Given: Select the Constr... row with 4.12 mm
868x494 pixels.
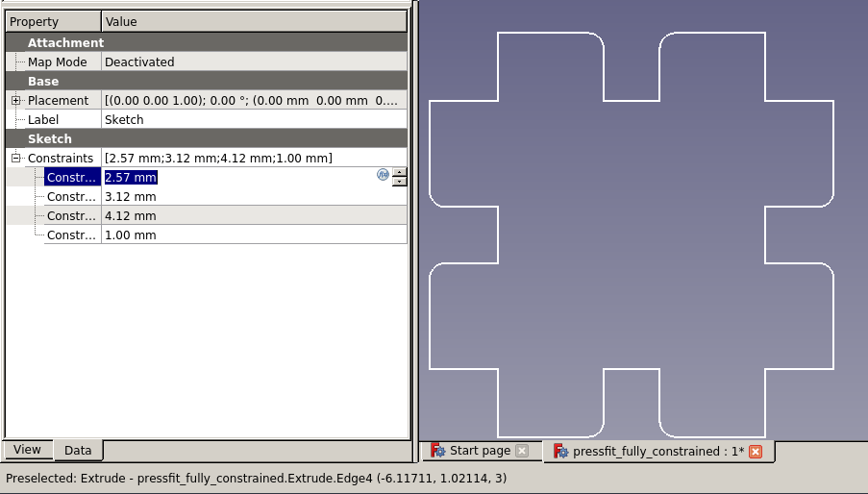Looking at the screenshot, I should tap(72, 215).
